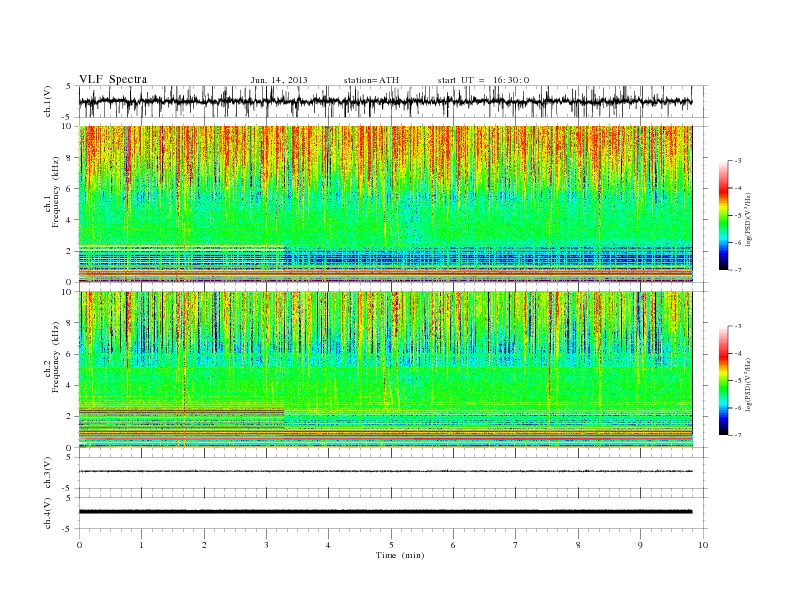Click tick "-6" on the lower colorbar
792x612 pixels.
[x=738, y=408]
